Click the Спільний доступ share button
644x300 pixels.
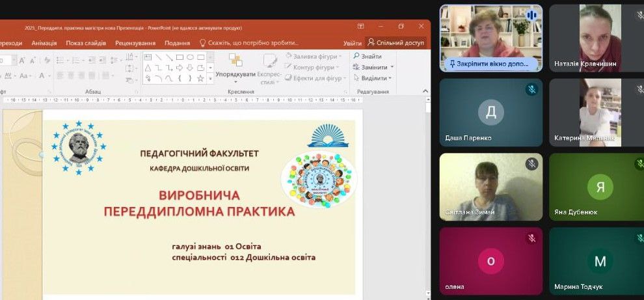[396, 43]
